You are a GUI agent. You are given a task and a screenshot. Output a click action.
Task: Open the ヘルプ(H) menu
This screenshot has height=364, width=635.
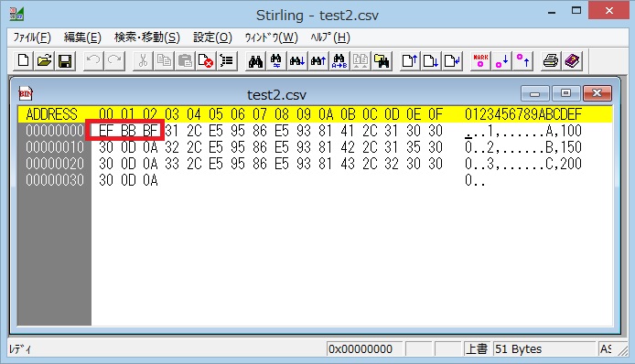tap(330, 37)
